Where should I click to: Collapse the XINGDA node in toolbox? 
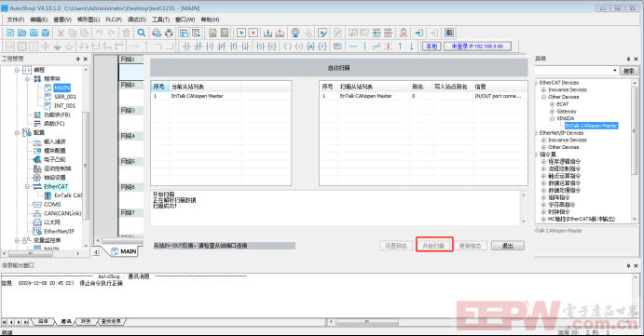[x=552, y=118]
